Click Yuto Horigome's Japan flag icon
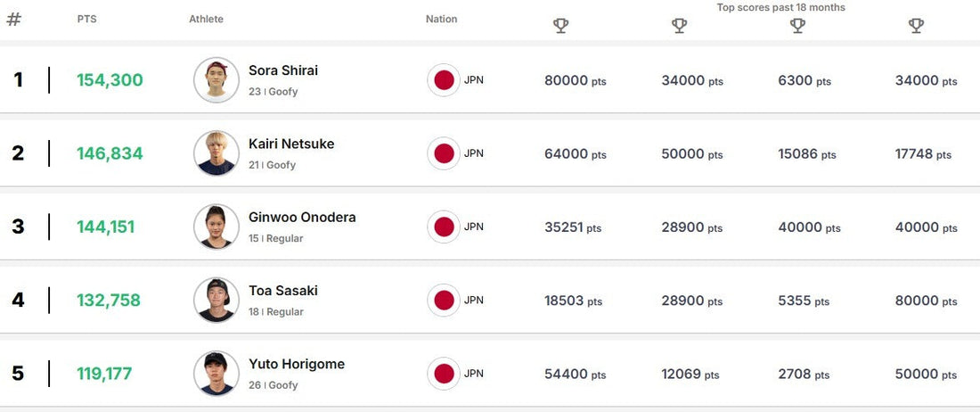Screen dimensions: 980x412 click(444, 374)
